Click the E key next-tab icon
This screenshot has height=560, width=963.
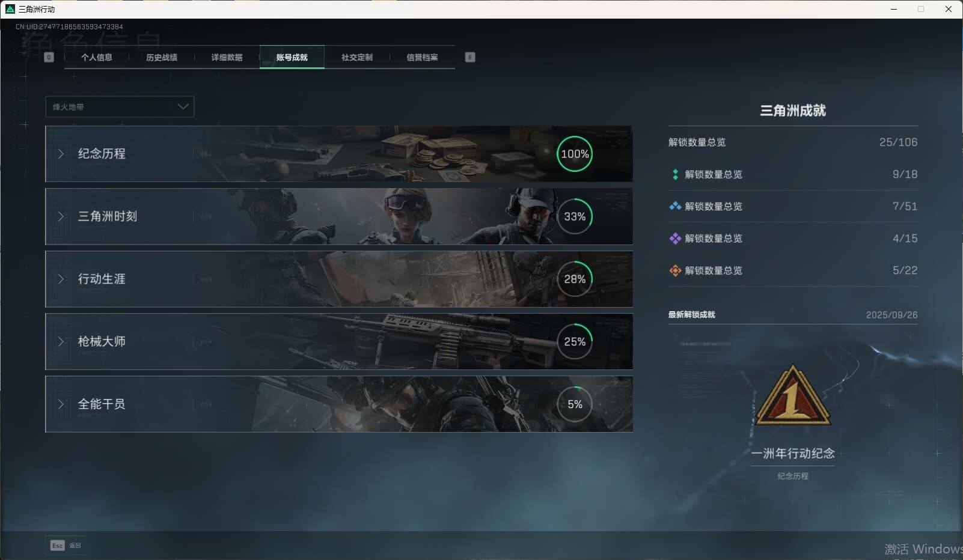pyautogui.click(x=470, y=57)
